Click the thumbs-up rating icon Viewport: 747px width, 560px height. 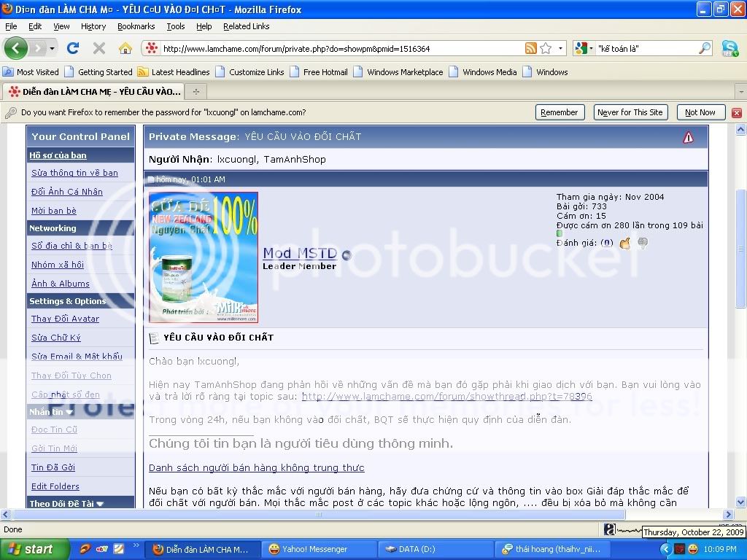pos(624,243)
